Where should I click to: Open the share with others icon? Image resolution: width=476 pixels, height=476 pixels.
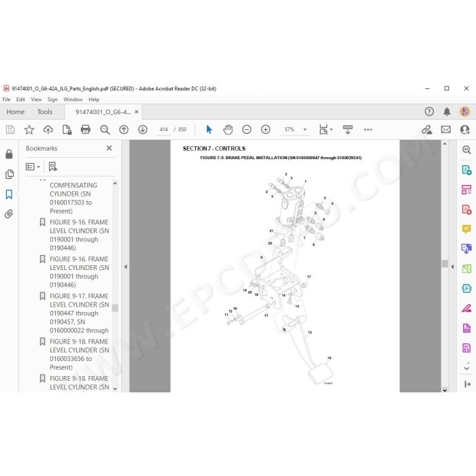click(x=464, y=130)
